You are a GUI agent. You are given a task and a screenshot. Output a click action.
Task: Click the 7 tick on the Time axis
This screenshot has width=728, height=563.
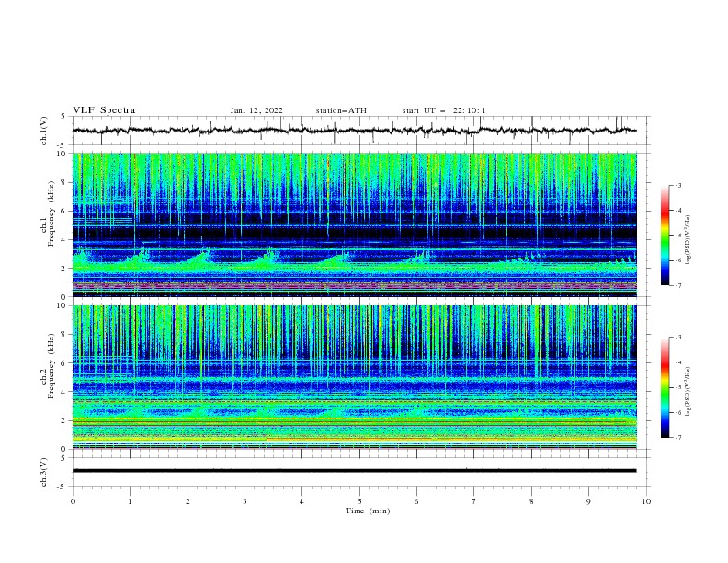tap(474, 501)
